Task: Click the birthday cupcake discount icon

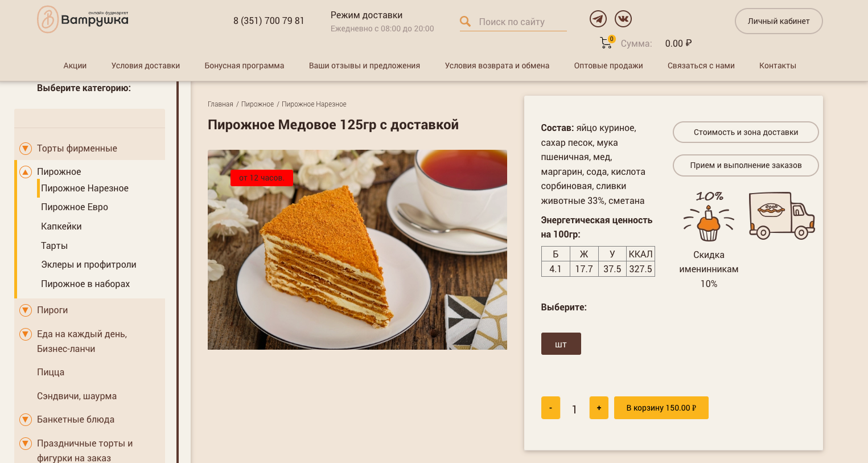Action: [709, 217]
